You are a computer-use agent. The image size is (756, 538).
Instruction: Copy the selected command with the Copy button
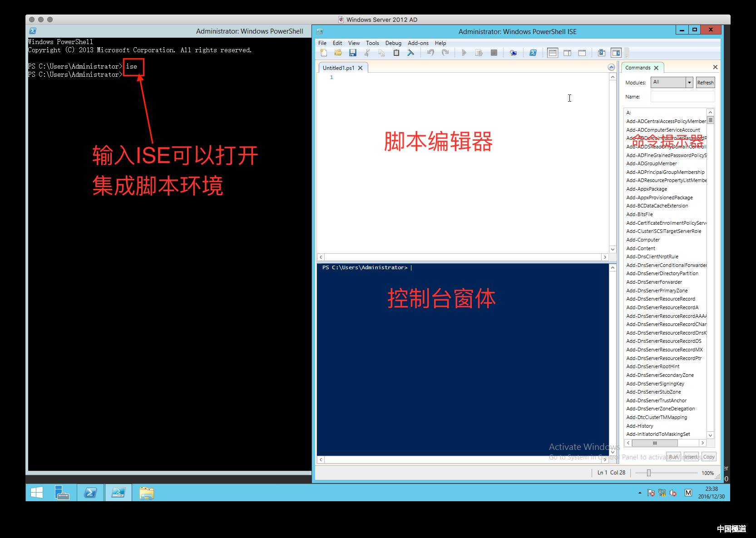pos(709,457)
